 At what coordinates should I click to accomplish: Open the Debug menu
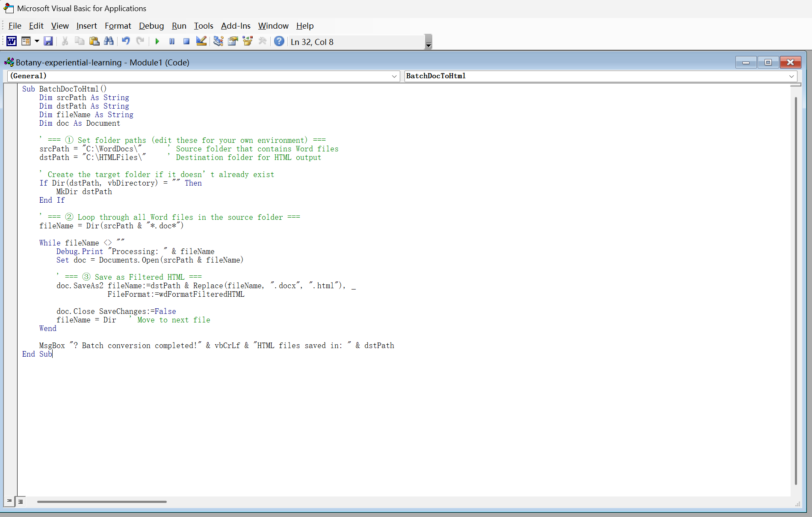point(151,26)
